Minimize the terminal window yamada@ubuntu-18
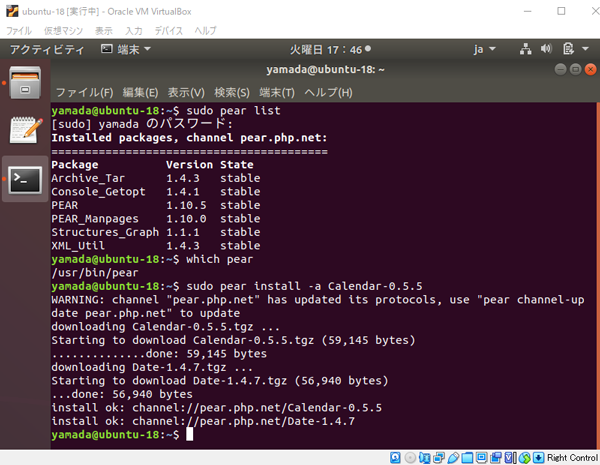 561,69
